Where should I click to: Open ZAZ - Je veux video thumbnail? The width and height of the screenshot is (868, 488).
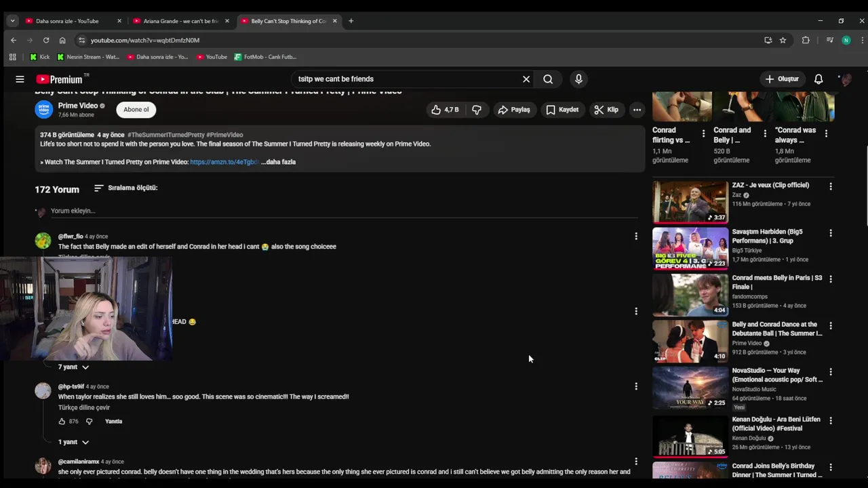coord(690,202)
